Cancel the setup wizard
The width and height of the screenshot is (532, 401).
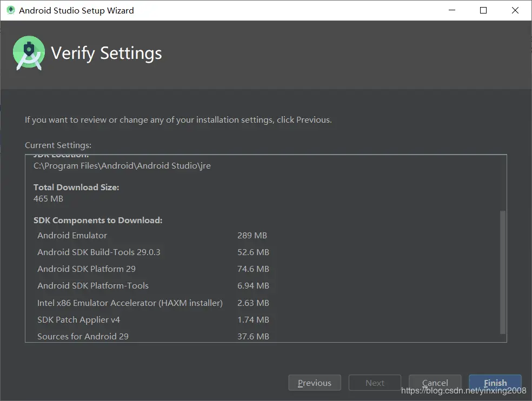[435, 383]
